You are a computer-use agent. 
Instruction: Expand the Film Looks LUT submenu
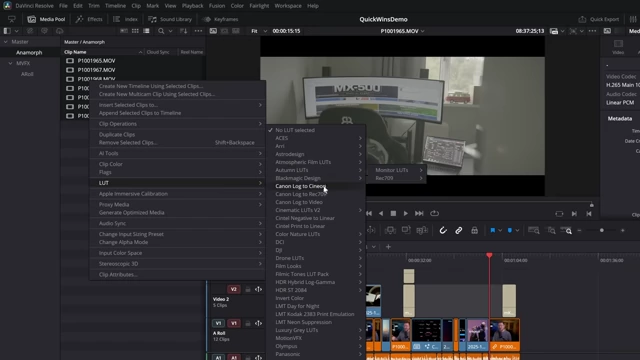click(316, 266)
